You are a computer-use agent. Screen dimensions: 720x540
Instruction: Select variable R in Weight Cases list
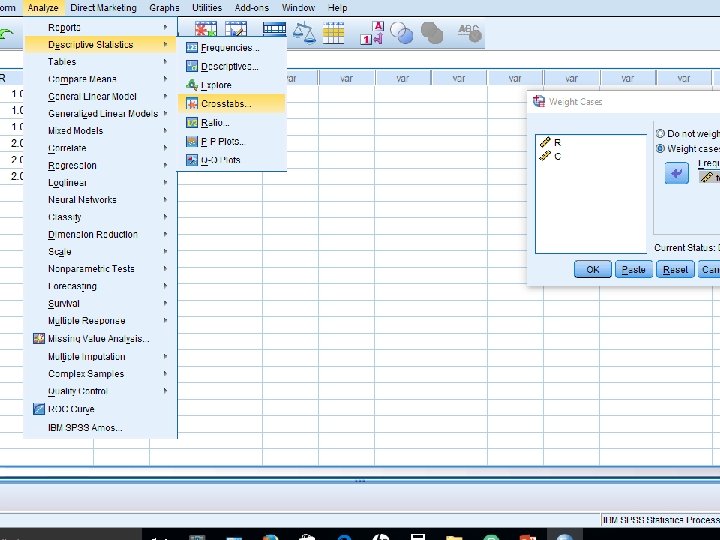[557, 142]
